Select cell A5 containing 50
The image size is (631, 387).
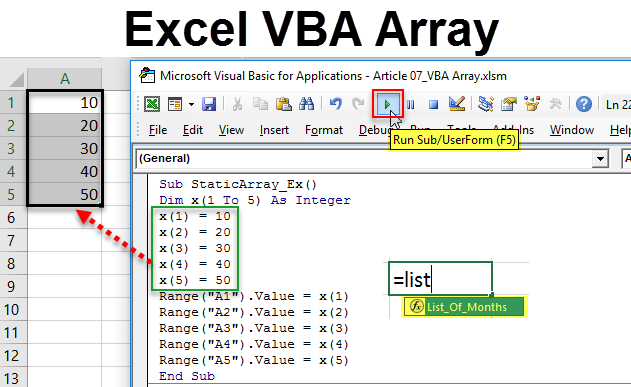65,194
